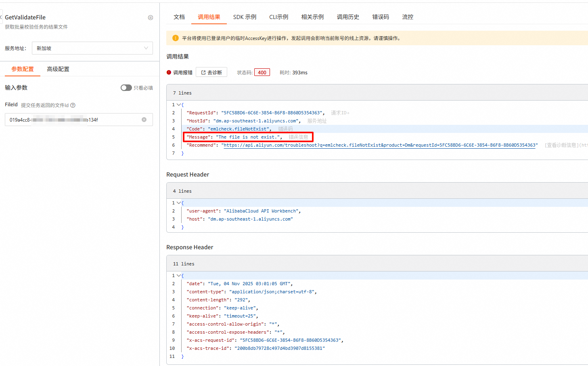Go to the 相关示例 tab
The width and height of the screenshot is (588, 366).
(x=312, y=17)
